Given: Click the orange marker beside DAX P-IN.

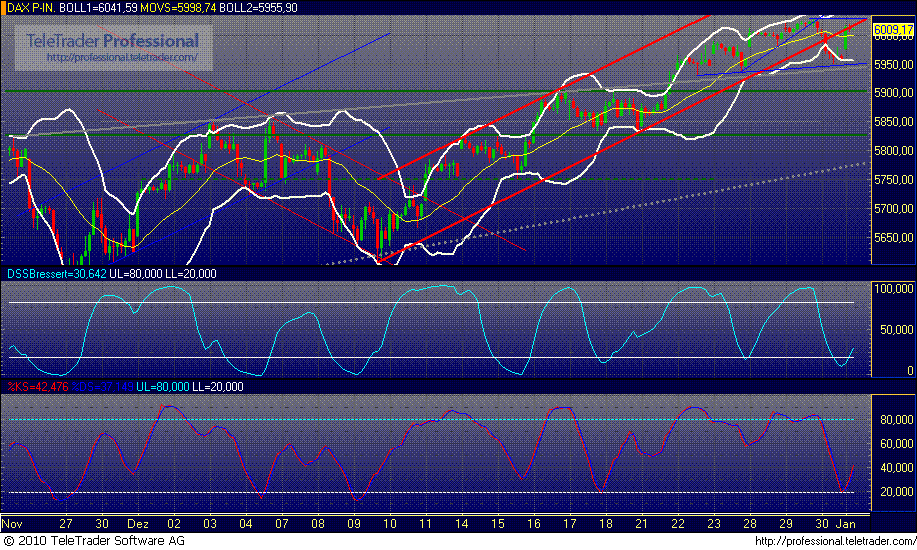Looking at the screenshot, I should 4,7.
